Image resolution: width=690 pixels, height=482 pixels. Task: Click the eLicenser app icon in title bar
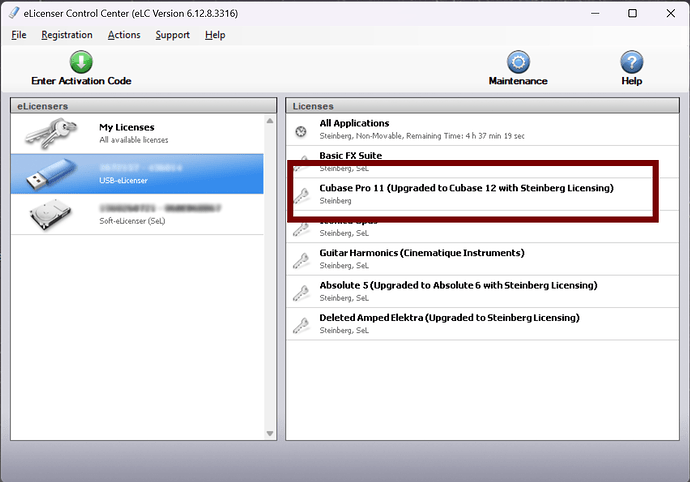(14, 13)
